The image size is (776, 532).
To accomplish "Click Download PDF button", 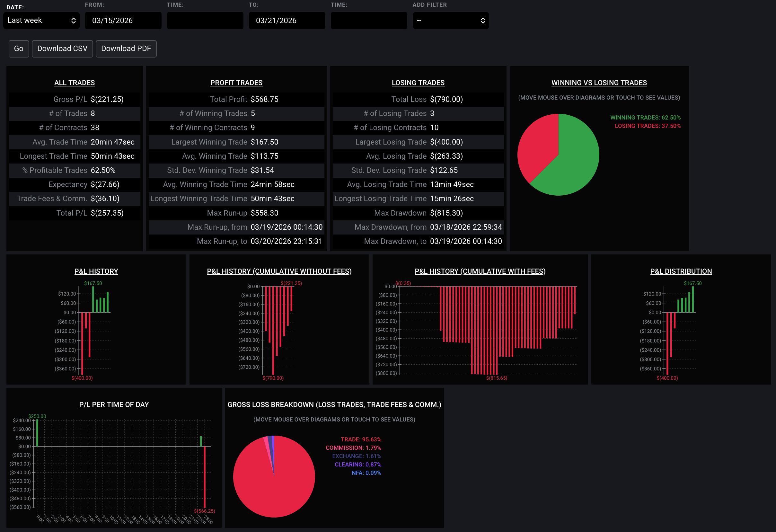I will 126,49.
